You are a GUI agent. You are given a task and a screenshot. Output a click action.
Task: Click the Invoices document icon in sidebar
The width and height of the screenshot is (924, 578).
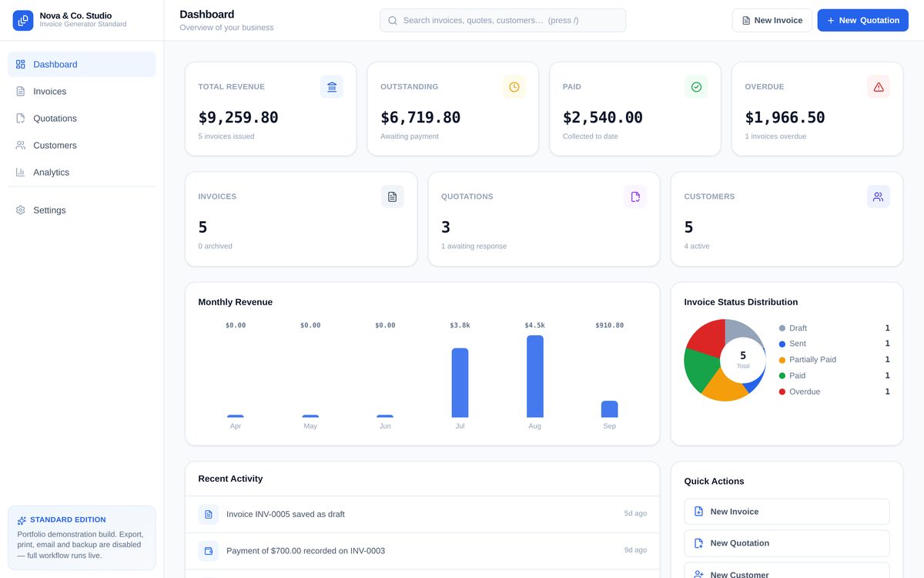click(x=21, y=92)
